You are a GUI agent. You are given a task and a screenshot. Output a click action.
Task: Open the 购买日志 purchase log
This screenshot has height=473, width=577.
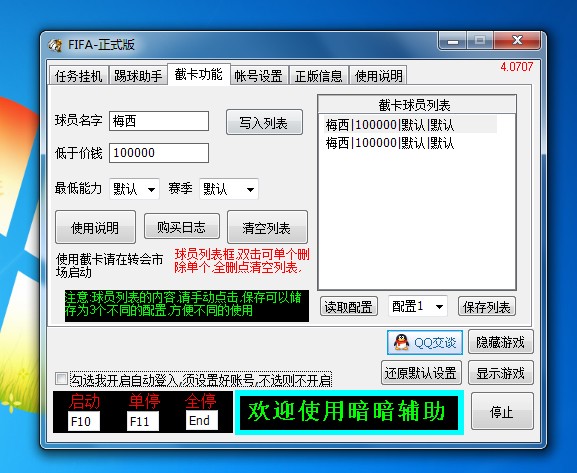click(182, 227)
